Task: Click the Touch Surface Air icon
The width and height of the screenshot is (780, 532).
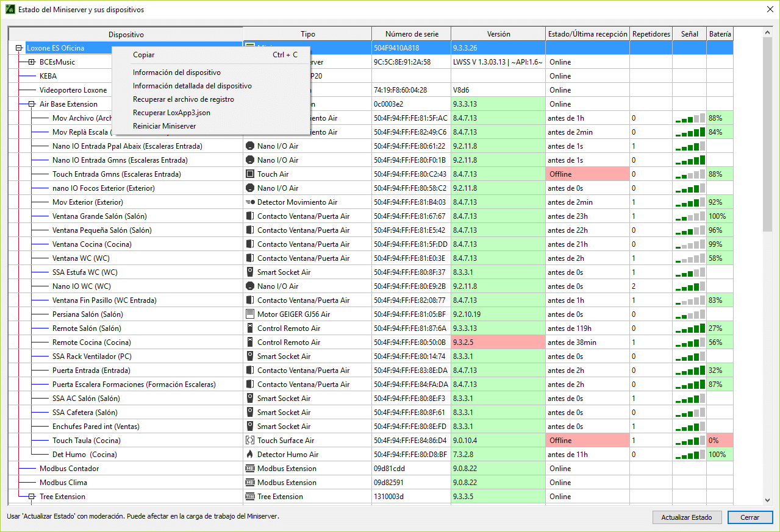Action: [249, 441]
